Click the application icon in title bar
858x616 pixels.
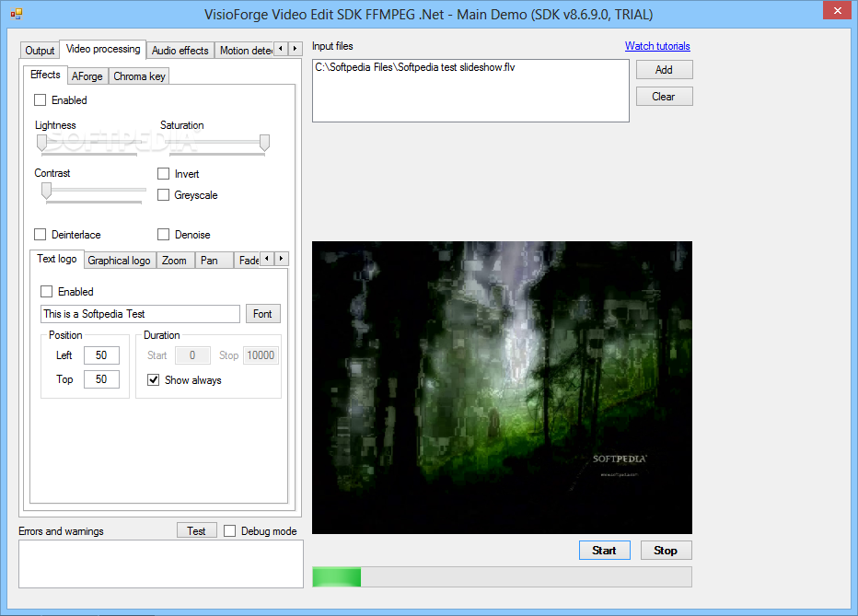[x=17, y=14]
